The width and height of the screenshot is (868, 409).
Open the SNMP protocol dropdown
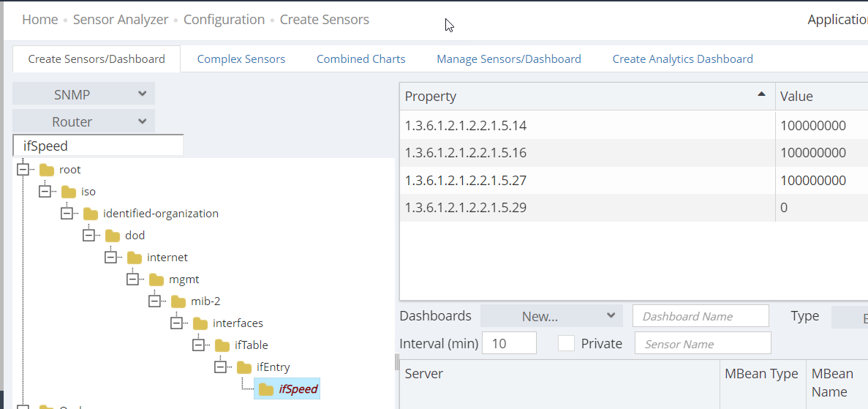tap(83, 94)
